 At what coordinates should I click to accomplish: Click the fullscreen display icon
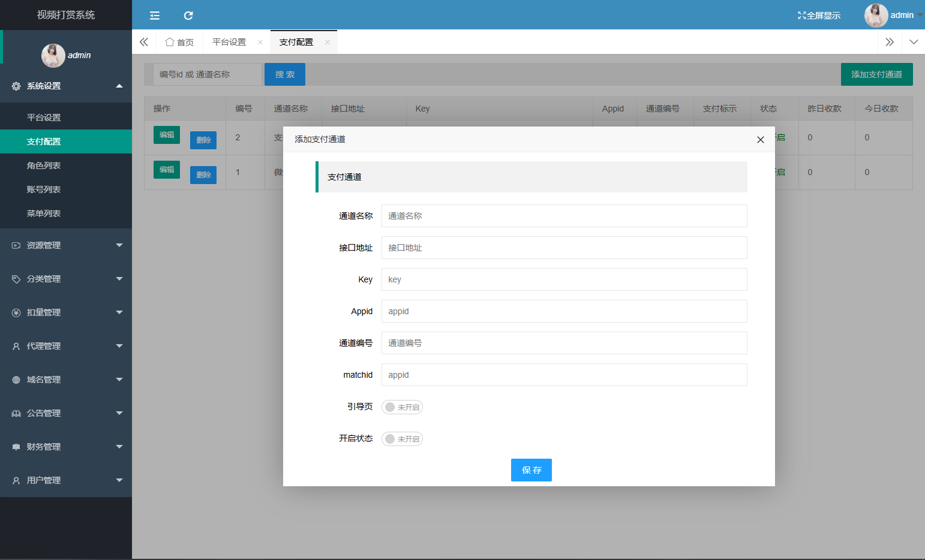801,16
